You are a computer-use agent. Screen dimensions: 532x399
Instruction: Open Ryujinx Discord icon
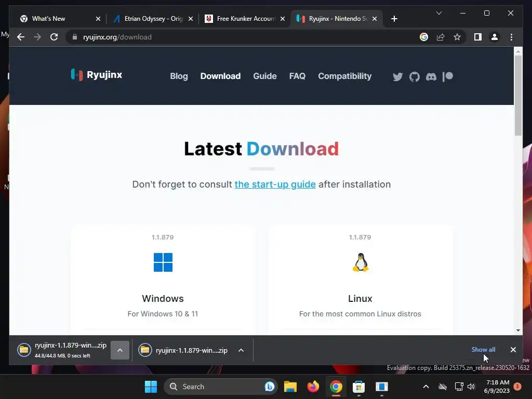pyautogui.click(x=431, y=77)
